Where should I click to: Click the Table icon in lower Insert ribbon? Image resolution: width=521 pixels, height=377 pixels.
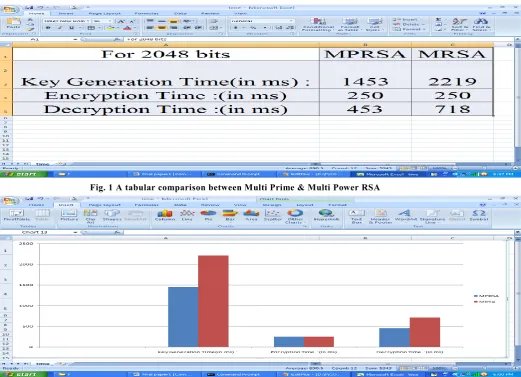[42, 215]
